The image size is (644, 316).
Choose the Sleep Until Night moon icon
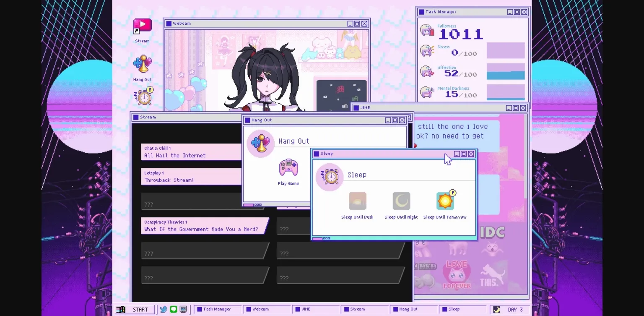(401, 201)
